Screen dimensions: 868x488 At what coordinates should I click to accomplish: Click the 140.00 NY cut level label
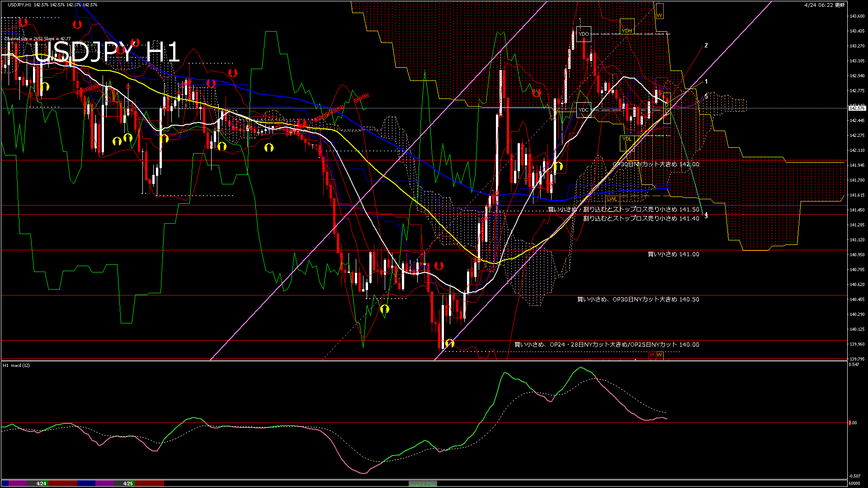tap(606, 345)
